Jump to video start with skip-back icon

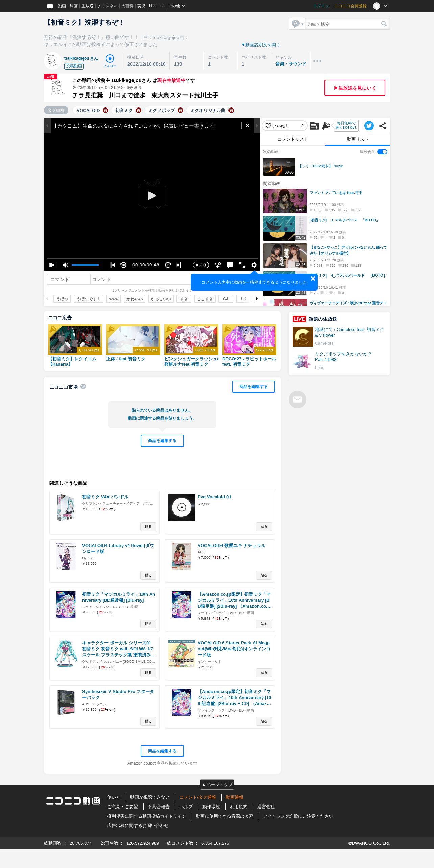(x=113, y=265)
